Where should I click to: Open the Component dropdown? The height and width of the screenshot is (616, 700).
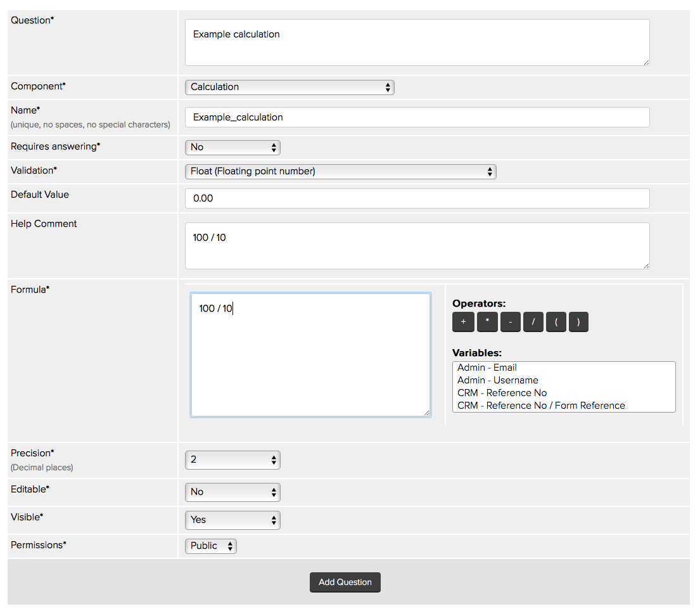pyautogui.click(x=290, y=87)
